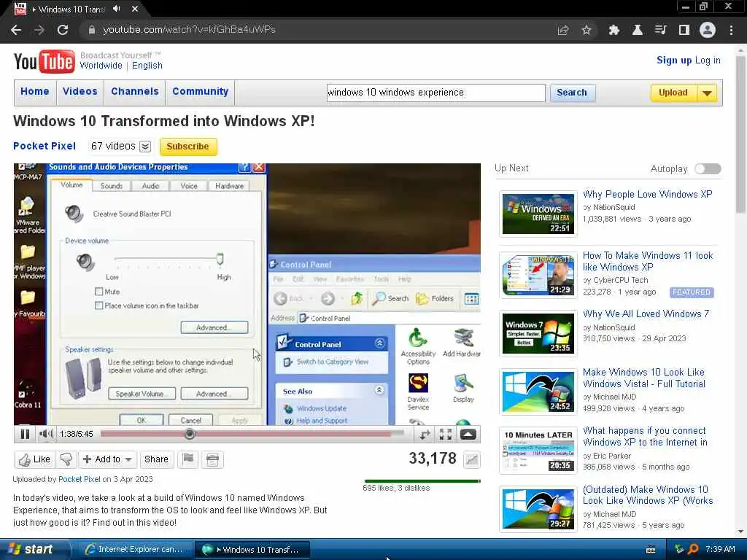
Task: Click the tray search magnifier icon
Action: (694, 549)
